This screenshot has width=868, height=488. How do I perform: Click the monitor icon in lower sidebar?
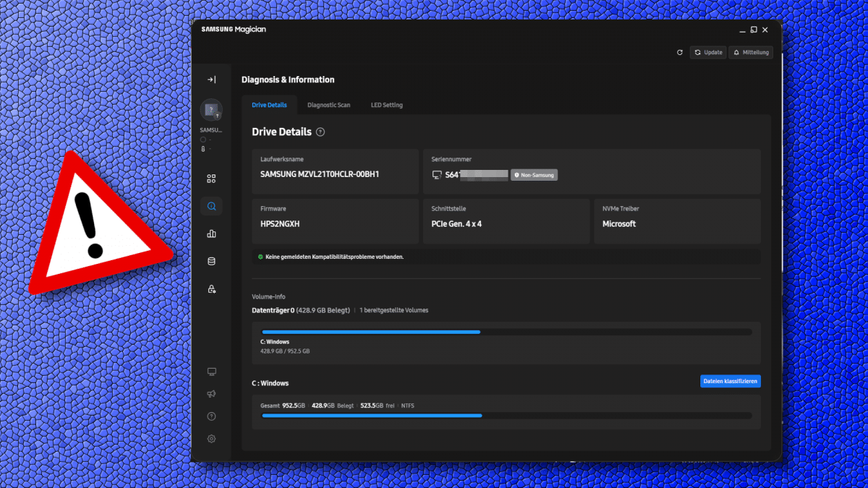pos(211,372)
